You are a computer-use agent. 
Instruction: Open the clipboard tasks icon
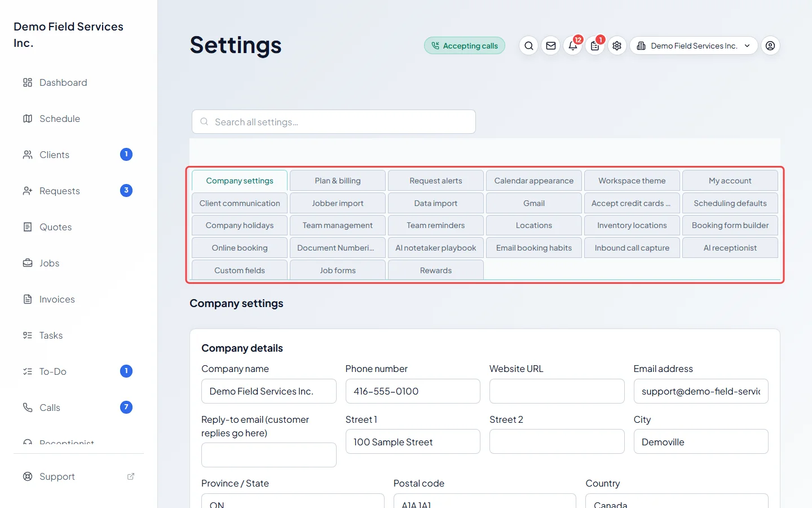[595, 46]
